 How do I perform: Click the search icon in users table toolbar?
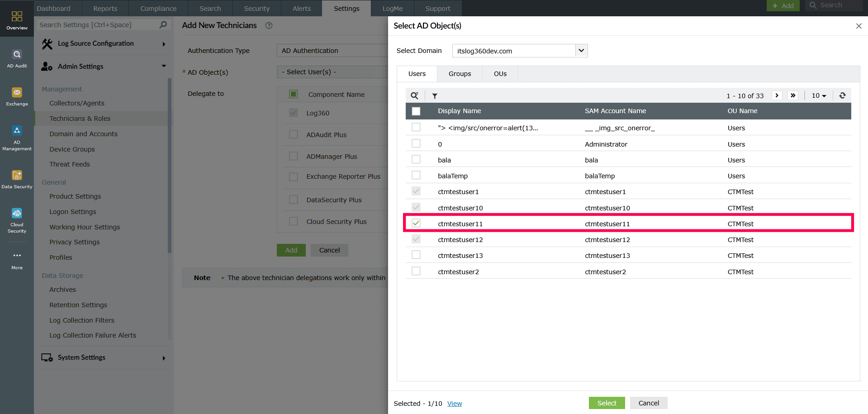(414, 95)
